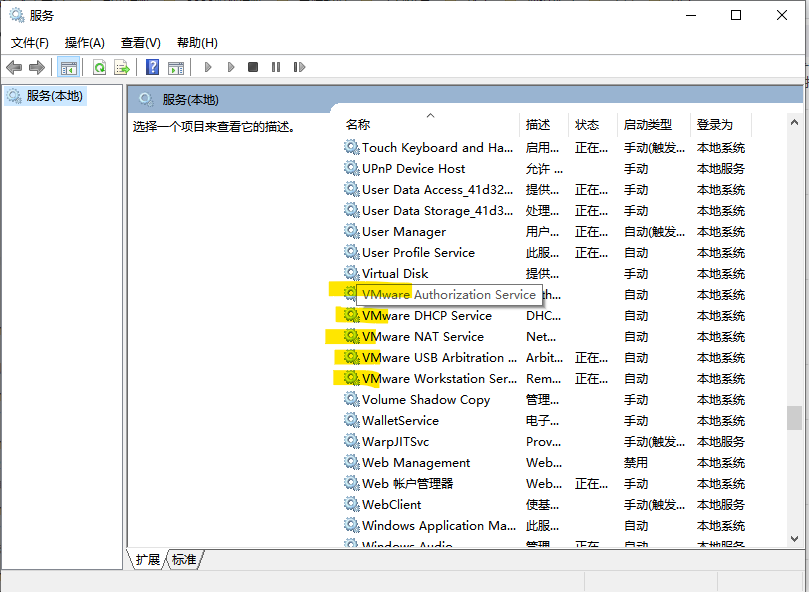Open the 操作(A) menu

(x=85, y=43)
